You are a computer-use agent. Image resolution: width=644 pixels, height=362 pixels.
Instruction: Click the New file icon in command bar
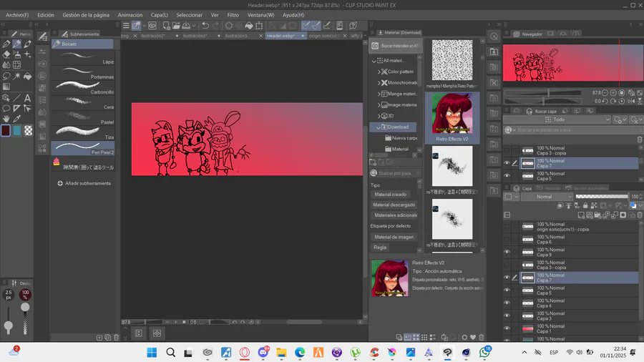pyautogui.click(x=166, y=26)
